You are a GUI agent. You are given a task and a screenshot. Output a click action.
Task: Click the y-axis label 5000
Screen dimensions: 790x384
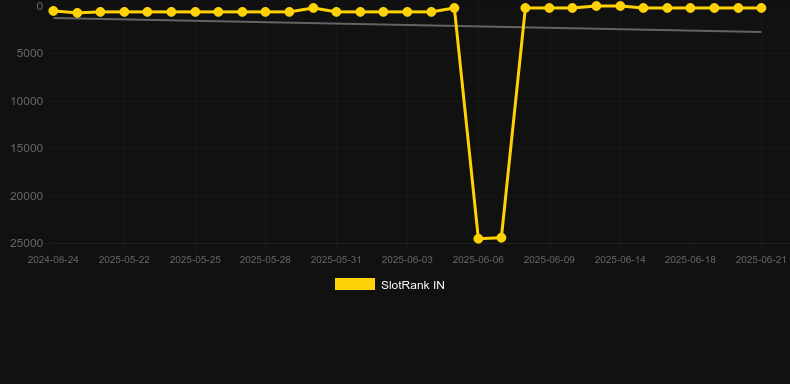click(x=30, y=53)
